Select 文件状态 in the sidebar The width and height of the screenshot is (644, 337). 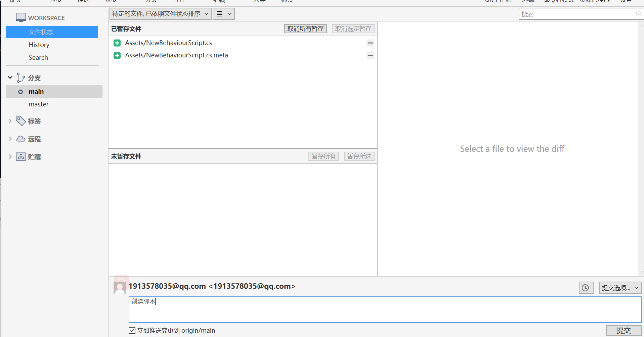[52, 32]
